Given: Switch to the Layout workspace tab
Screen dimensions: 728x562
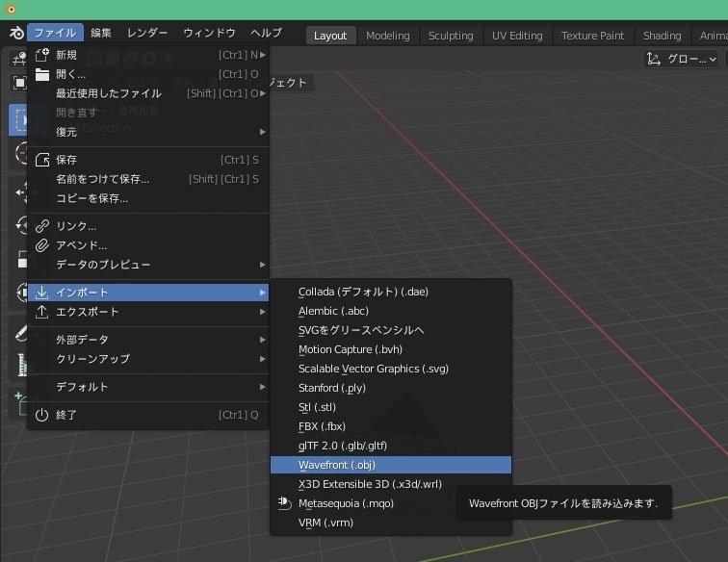Looking at the screenshot, I should point(330,36).
